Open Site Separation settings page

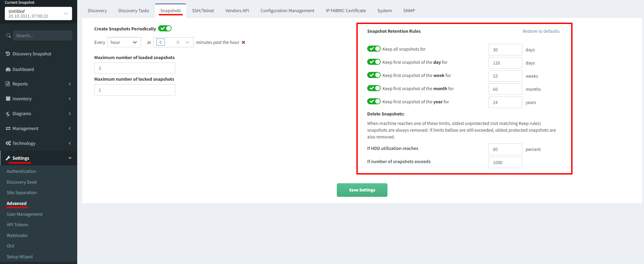(x=22, y=192)
